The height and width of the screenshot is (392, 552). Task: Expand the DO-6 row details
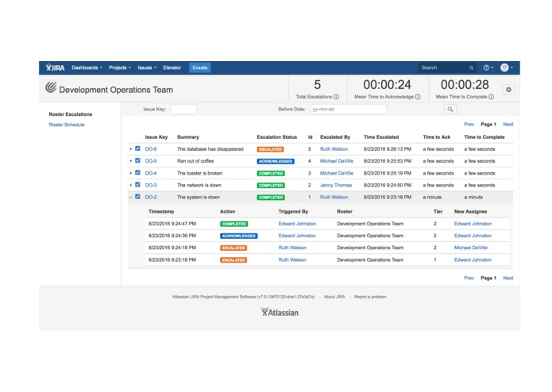pyautogui.click(x=130, y=149)
